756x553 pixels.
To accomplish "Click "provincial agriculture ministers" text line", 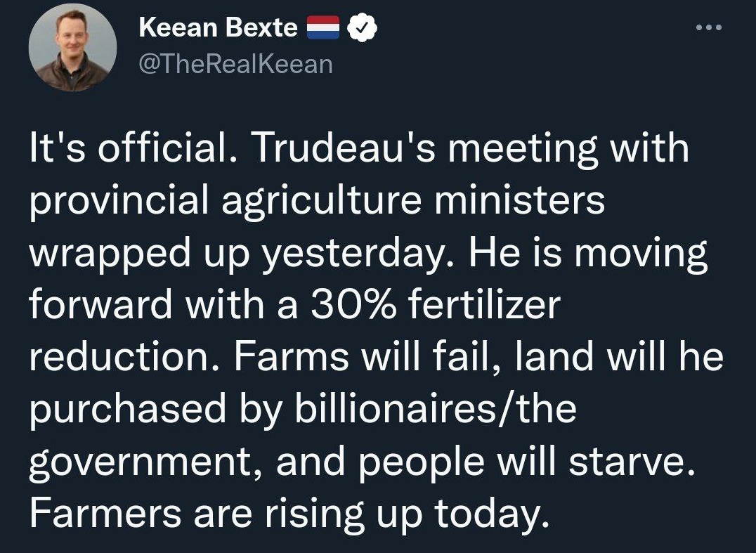I will tap(318, 200).
